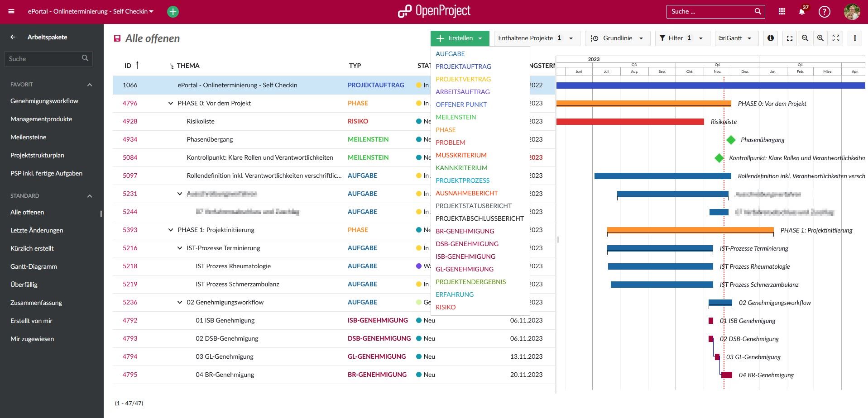Viewport: 868px width, 418px height.
Task: Open the details info view
Action: pyautogui.click(x=770, y=38)
